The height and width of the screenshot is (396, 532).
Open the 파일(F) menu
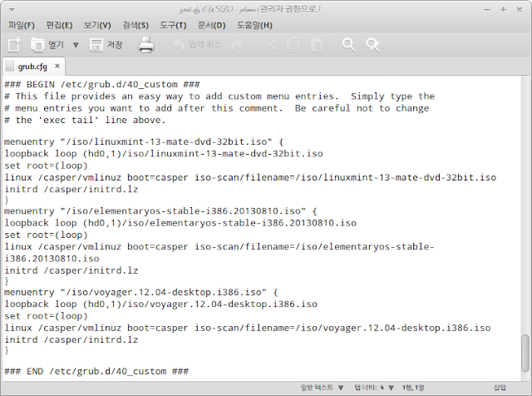tap(22, 25)
